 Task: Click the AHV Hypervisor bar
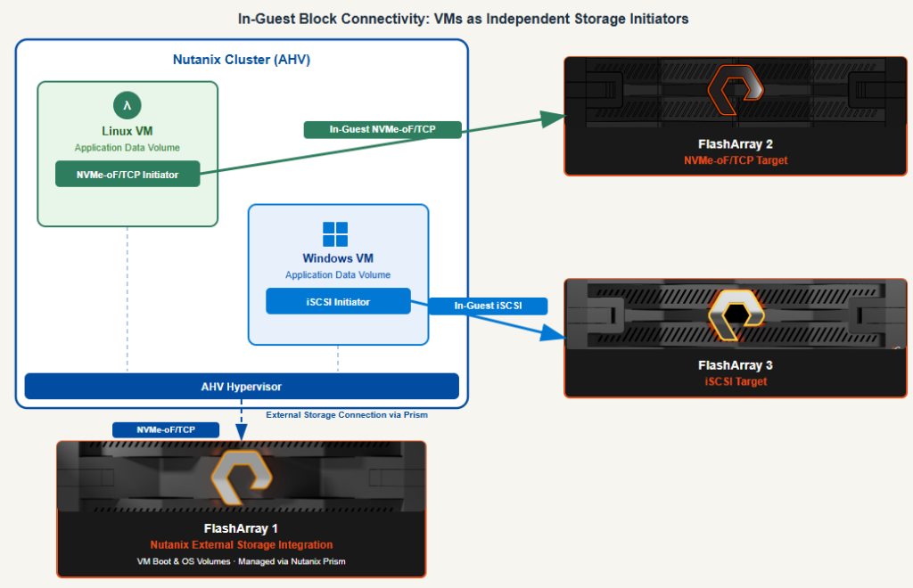click(242, 386)
